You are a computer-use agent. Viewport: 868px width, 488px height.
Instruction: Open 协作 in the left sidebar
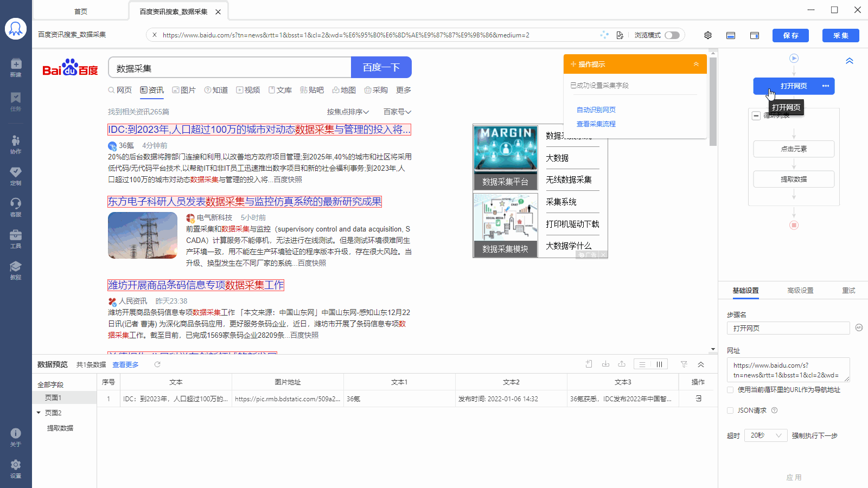coord(16,145)
